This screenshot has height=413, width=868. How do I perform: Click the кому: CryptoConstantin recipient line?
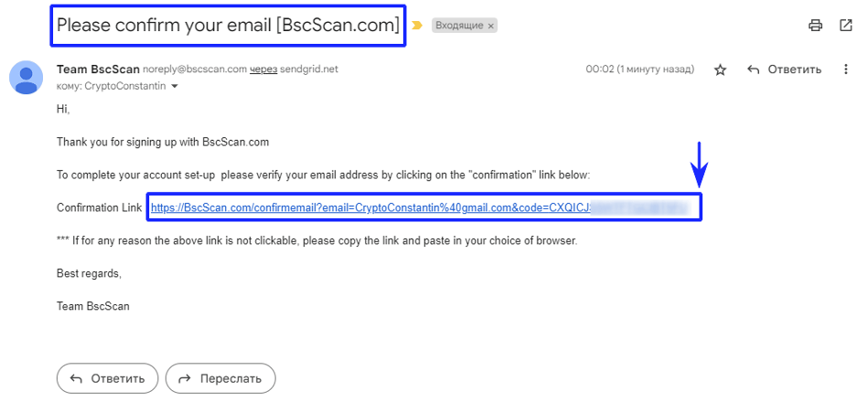[x=111, y=87]
